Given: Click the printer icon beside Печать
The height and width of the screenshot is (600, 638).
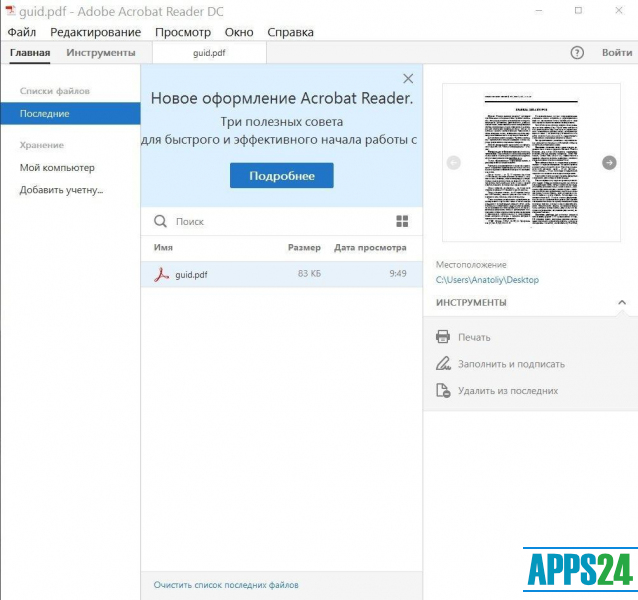Looking at the screenshot, I should (443, 337).
